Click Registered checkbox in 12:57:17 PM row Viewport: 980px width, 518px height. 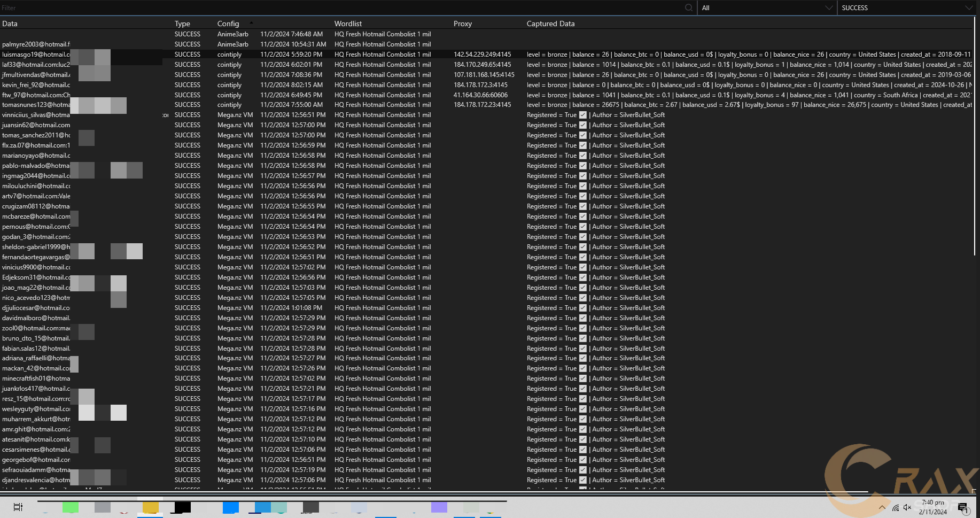point(583,399)
